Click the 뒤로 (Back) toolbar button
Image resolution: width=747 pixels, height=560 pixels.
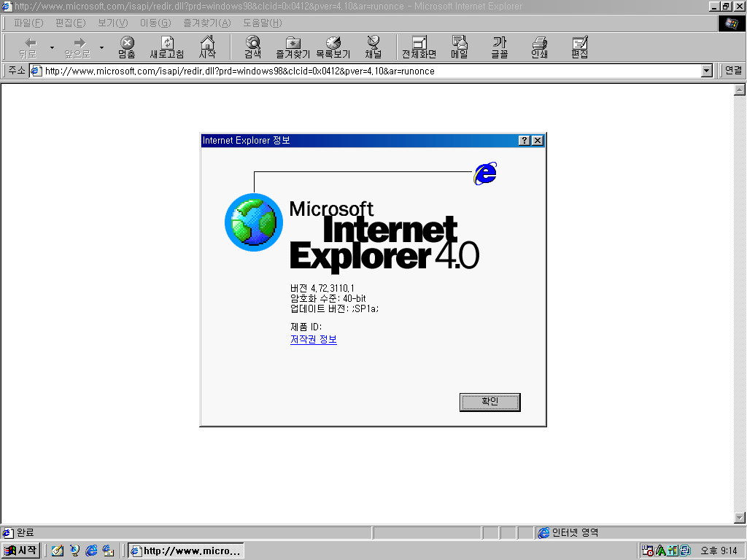pos(28,47)
